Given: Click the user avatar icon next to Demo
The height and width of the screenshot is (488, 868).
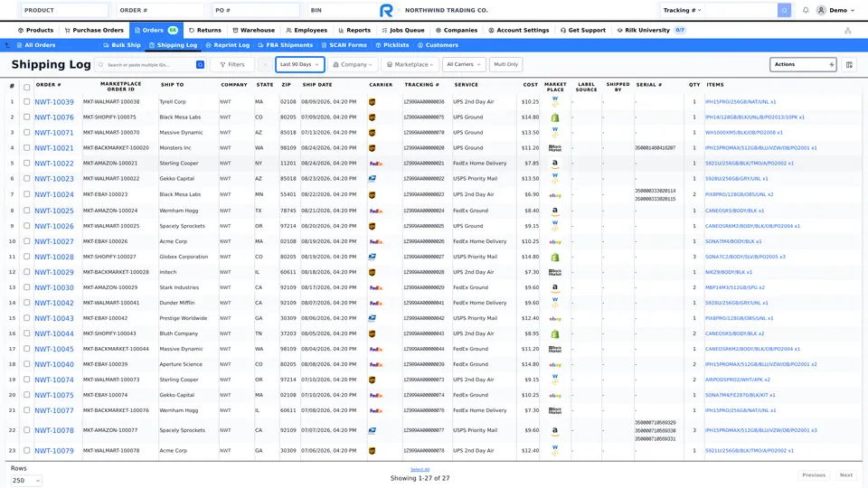Looking at the screenshot, I should pos(821,10).
